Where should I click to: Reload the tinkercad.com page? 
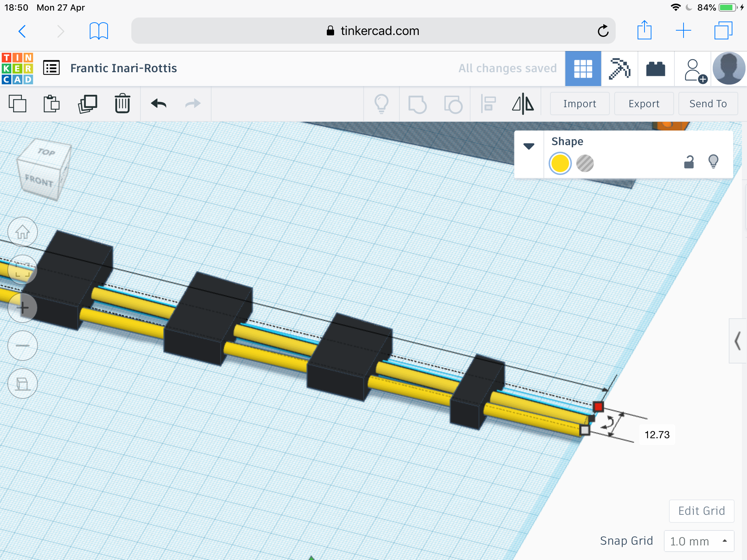(x=603, y=31)
